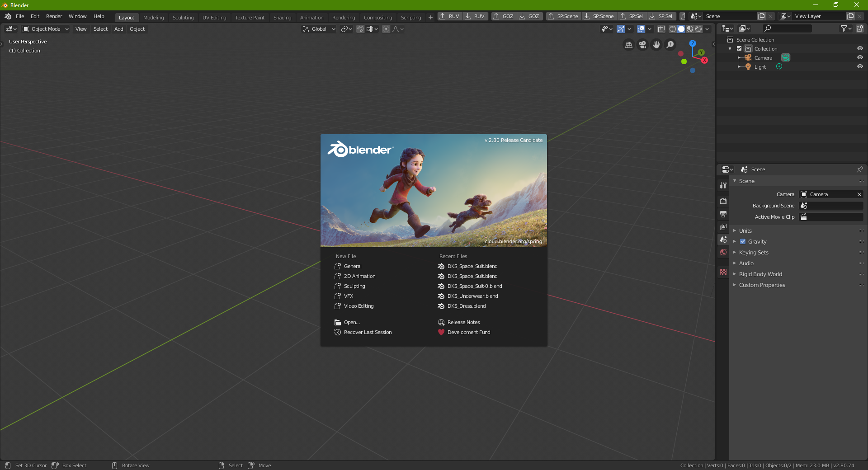The height and width of the screenshot is (470, 868).
Task: Toggle perspective/orthographic grid view icon
Action: pos(629,45)
